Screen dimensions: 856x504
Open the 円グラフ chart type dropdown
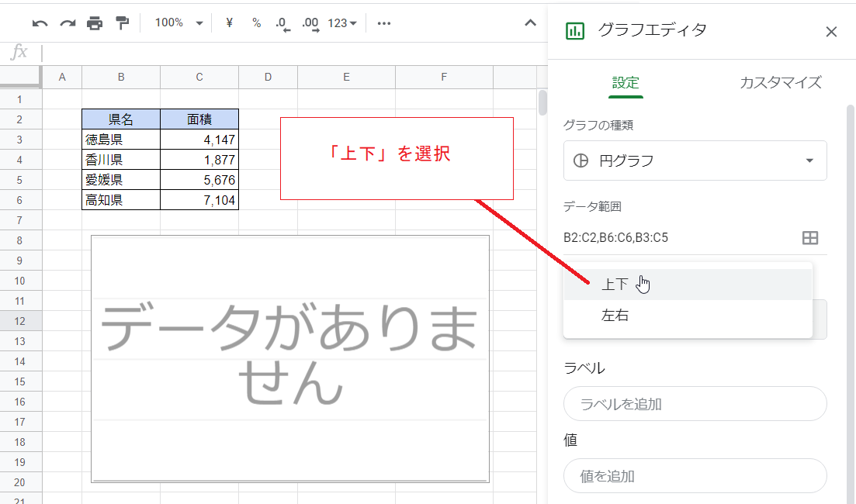[695, 161]
